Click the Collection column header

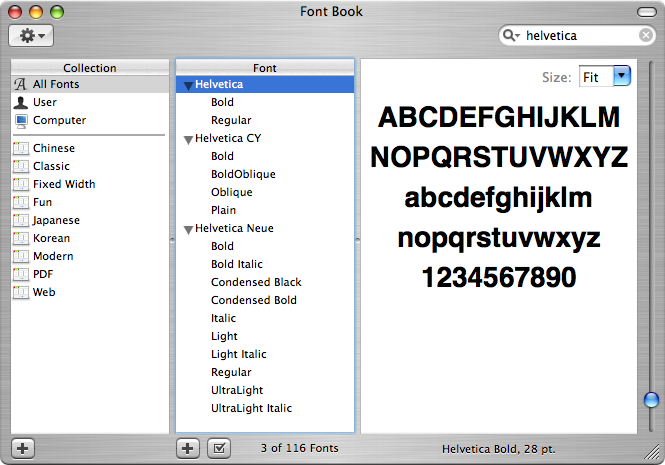[x=89, y=67]
